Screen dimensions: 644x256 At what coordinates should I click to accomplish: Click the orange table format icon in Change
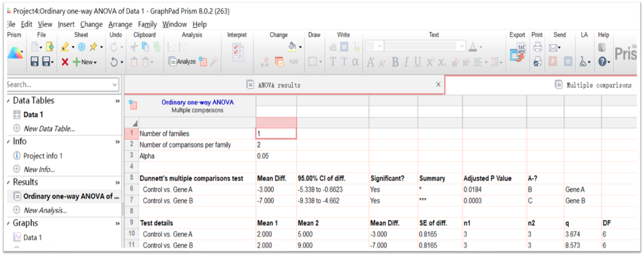(279, 62)
